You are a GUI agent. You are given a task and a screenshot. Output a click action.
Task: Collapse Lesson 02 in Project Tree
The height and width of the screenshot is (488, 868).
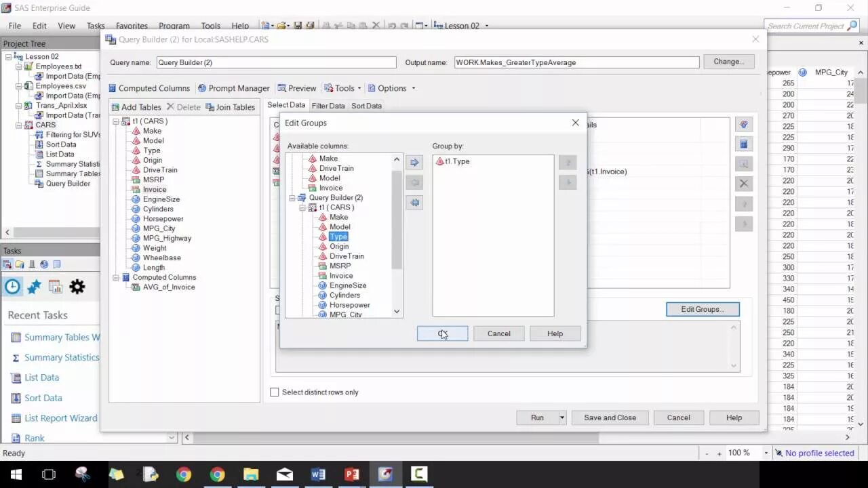pyautogui.click(x=8, y=57)
